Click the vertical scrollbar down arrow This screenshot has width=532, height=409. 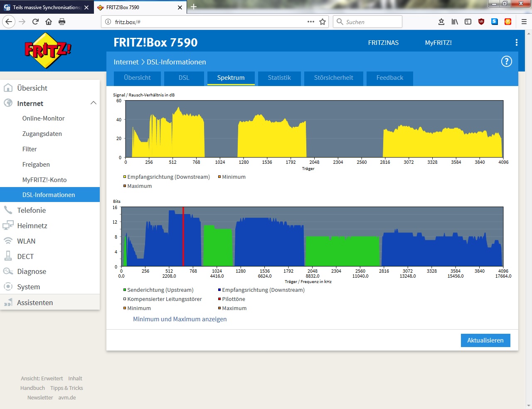coord(529,406)
